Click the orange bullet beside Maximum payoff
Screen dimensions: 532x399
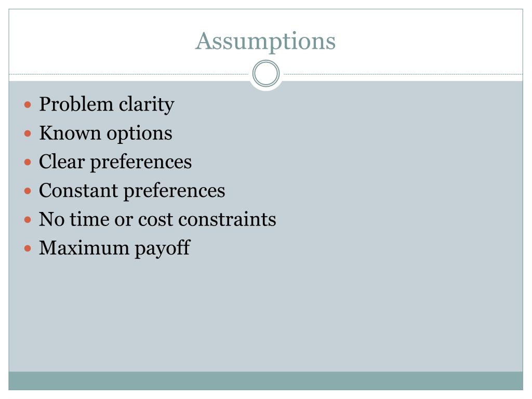[28, 248]
